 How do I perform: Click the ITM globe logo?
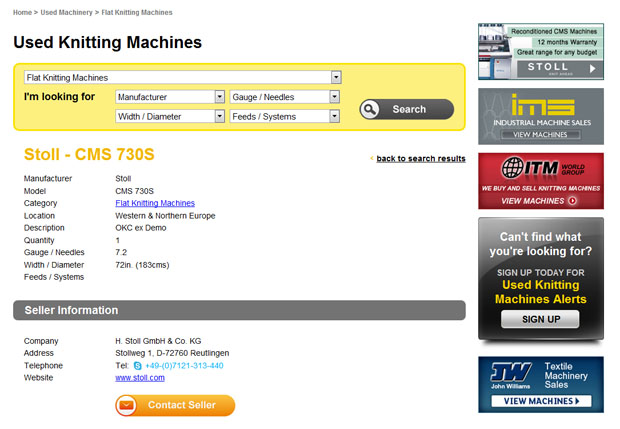pyautogui.click(x=512, y=168)
